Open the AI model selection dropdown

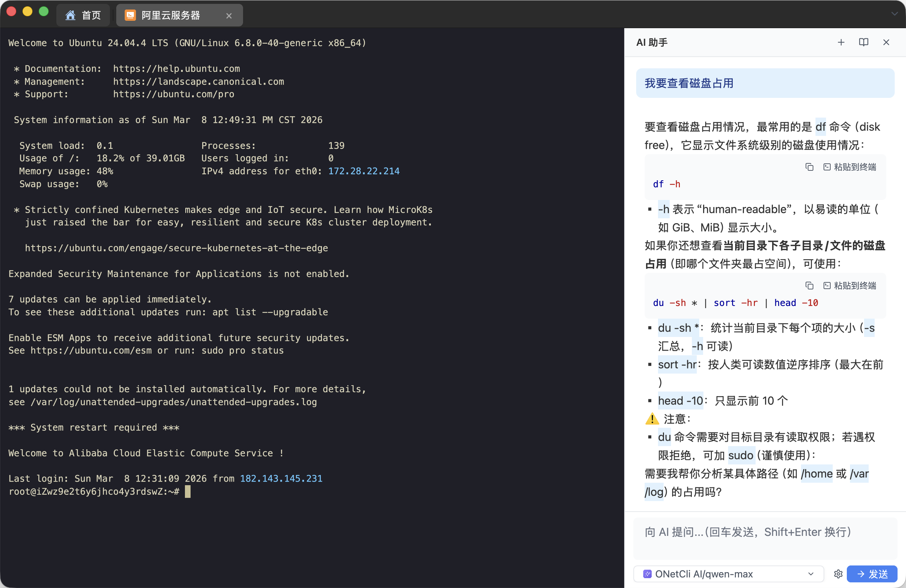point(810,574)
